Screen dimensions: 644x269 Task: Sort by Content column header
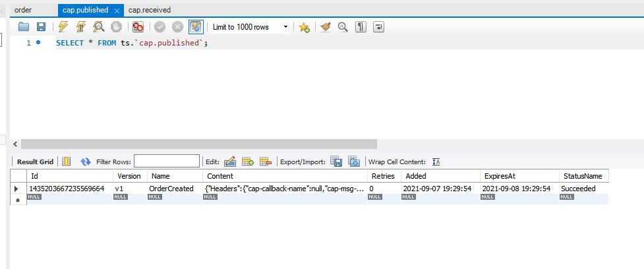[x=285, y=176]
